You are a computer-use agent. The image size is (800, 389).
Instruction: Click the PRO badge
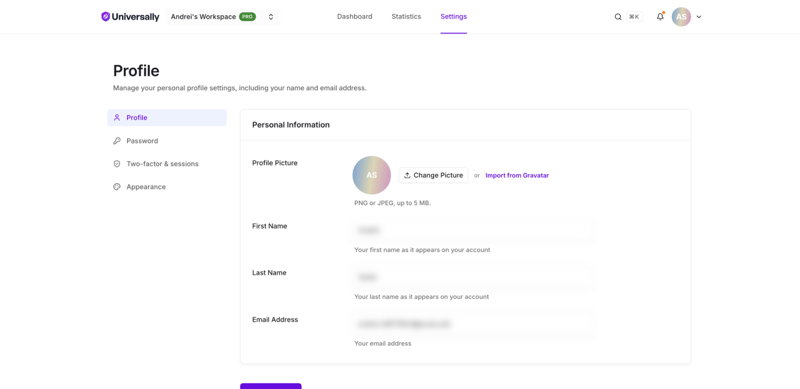(x=247, y=17)
